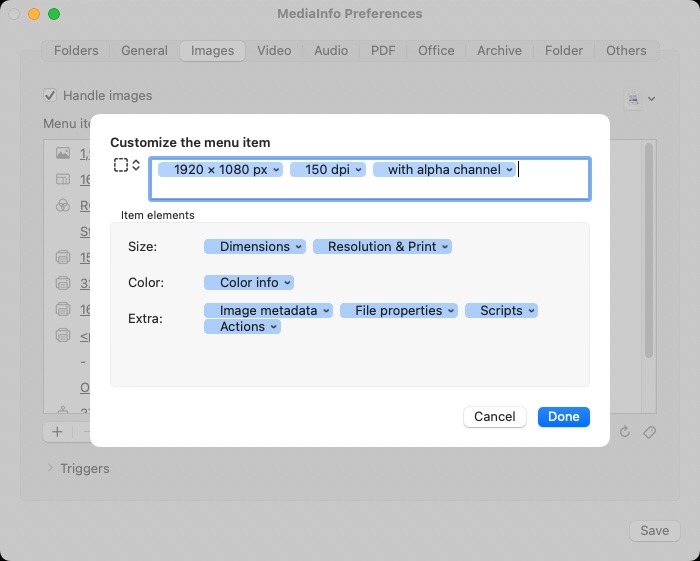Open the File properties element dropdown
This screenshot has height=561, width=700.
tap(451, 311)
